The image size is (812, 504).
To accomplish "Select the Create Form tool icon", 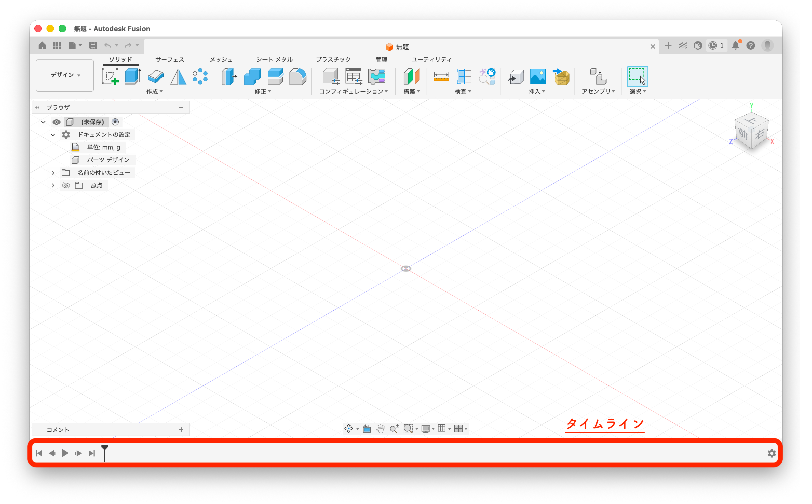I will pyautogui.click(x=156, y=76).
